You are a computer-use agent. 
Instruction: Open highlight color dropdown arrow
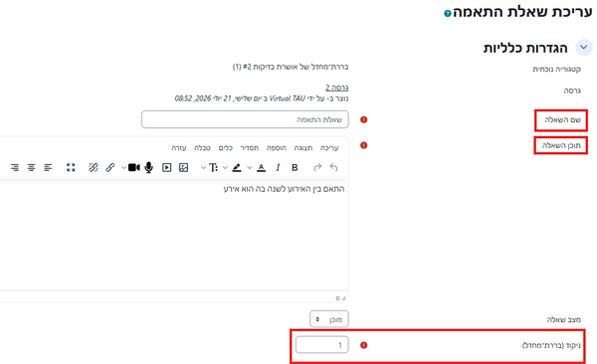click(225, 167)
